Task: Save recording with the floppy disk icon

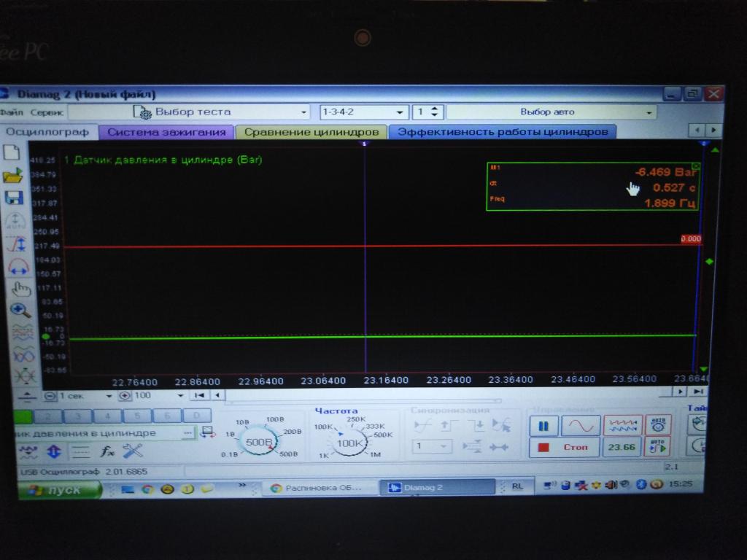Action: (14, 198)
